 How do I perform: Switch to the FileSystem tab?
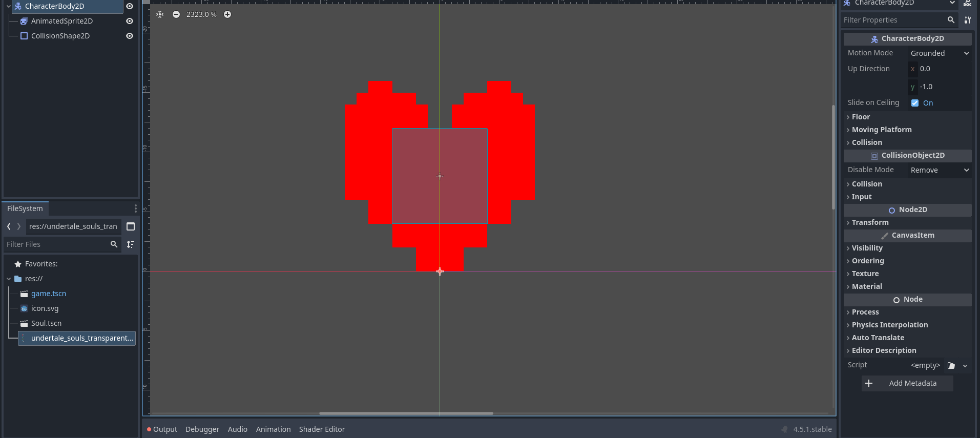coord(25,208)
